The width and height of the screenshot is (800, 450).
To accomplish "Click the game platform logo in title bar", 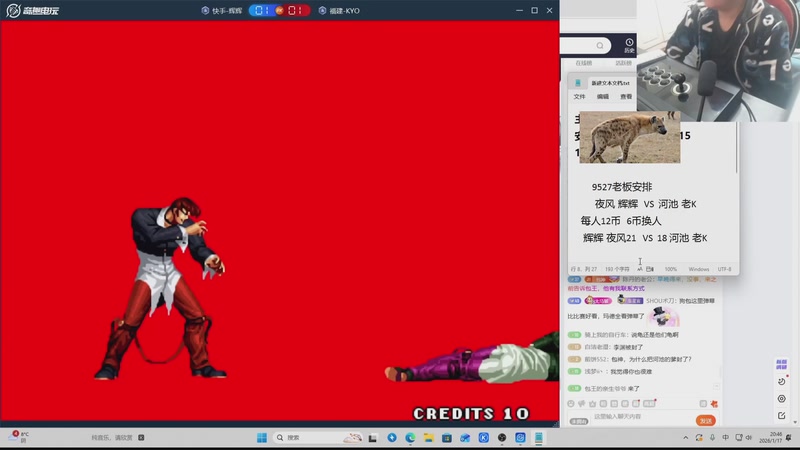I will tap(33, 10).
